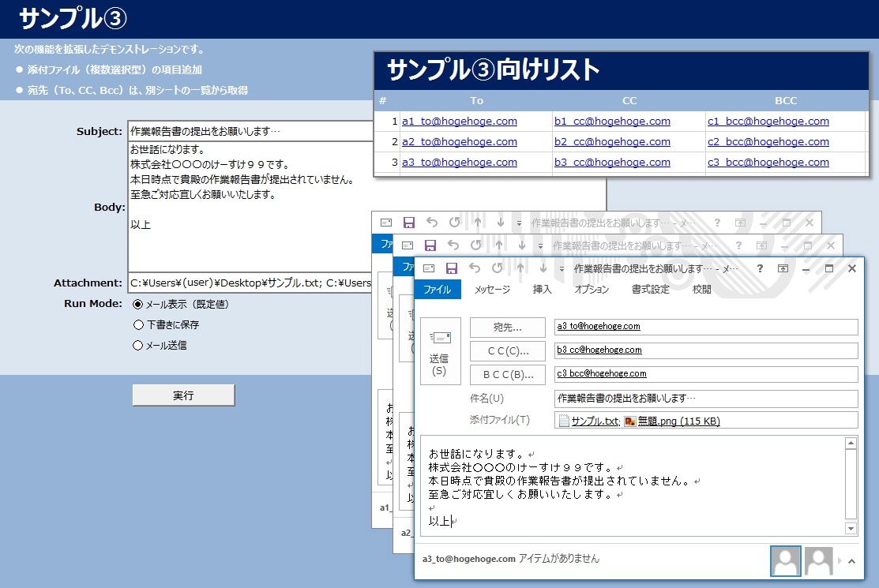
Task: Open attached image 無題.png
Action: (672, 421)
